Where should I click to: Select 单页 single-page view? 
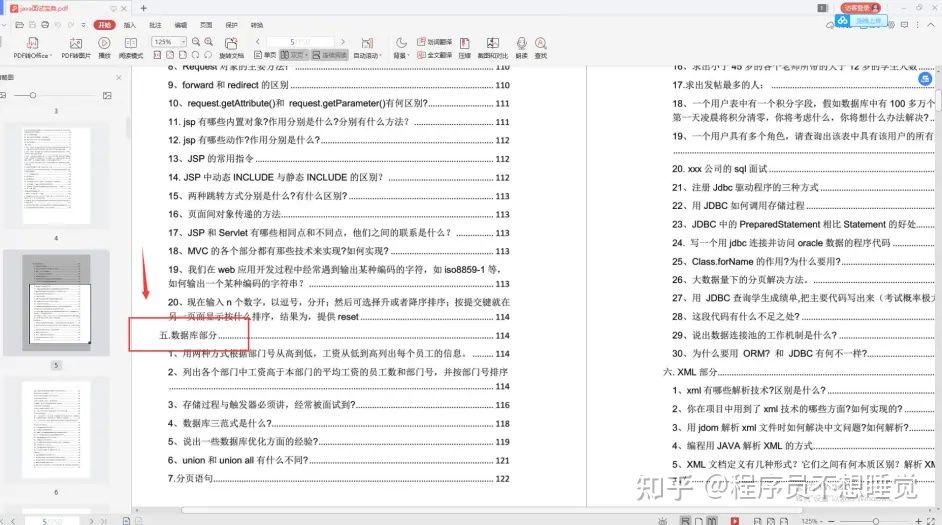[265, 55]
